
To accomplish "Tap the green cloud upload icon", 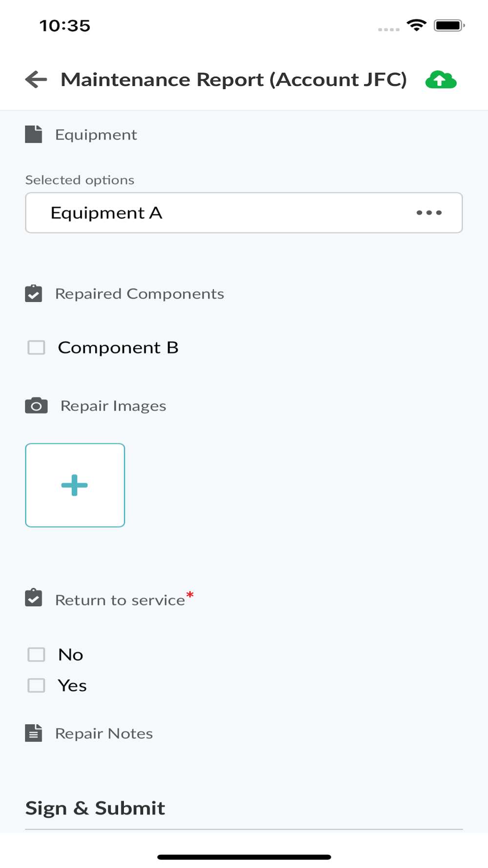I will point(441,80).
